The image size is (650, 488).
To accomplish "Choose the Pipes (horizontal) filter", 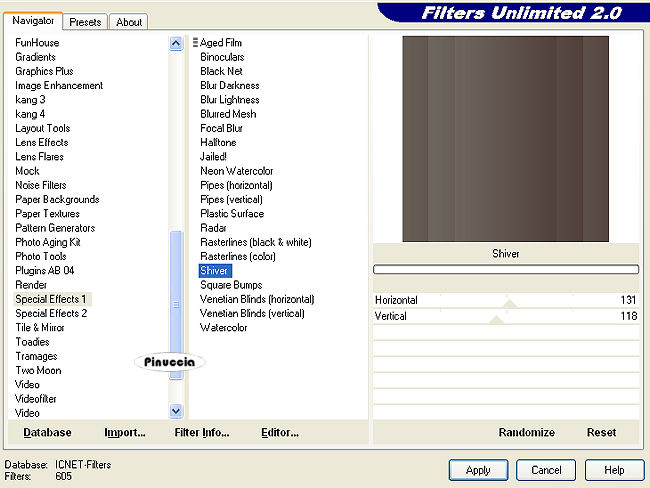I will pyautogui.click(x=236, y=185).
